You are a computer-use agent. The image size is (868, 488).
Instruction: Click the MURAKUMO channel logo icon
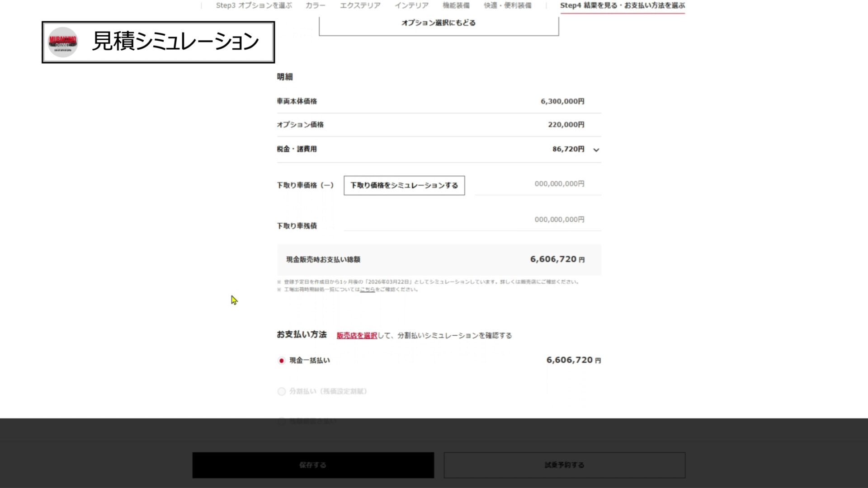pyautogui.click(x=63, y=42)
